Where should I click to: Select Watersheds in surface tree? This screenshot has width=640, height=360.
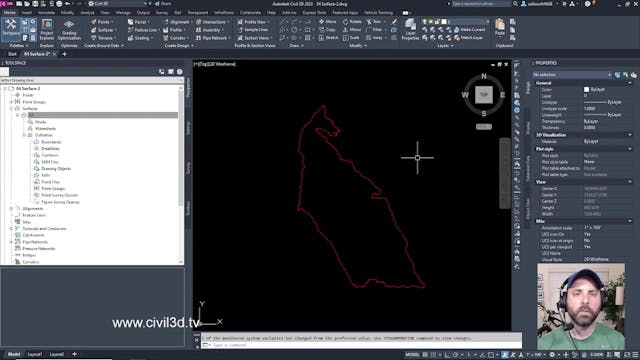pos(45,129)
